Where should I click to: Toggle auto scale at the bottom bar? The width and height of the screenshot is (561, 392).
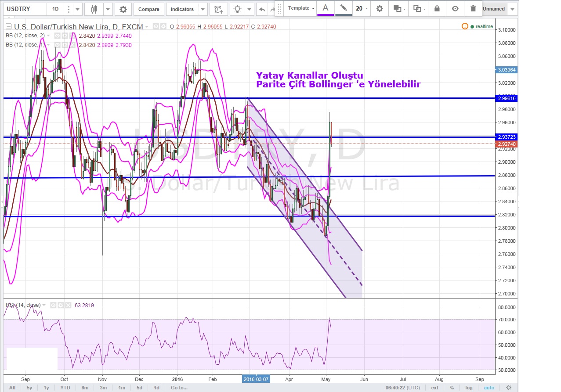point(489,388)
